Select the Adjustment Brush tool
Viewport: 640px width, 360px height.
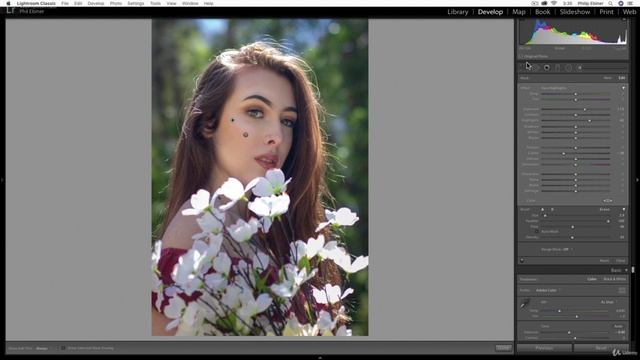(x=580, y=68)
